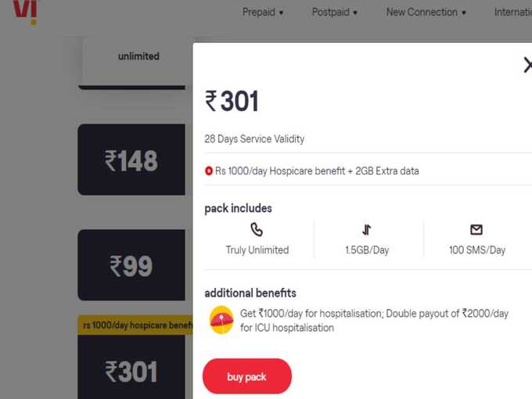Click the data transfer arrows icon
Screen dimensions: 532x399
click(366, 230)
